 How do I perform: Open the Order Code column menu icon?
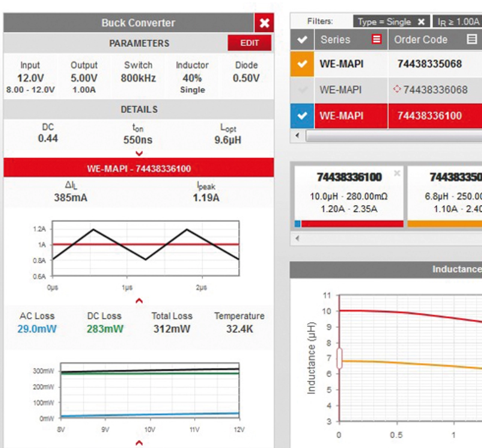coord(471,39)
